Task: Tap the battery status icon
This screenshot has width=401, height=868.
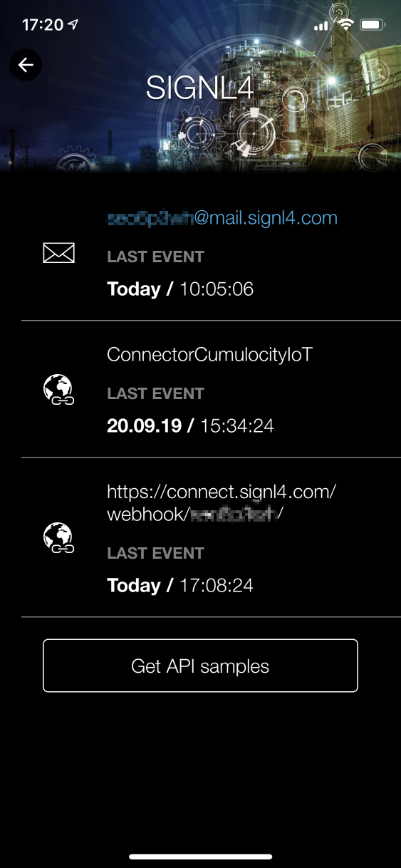Action: (x=373, y=25)
